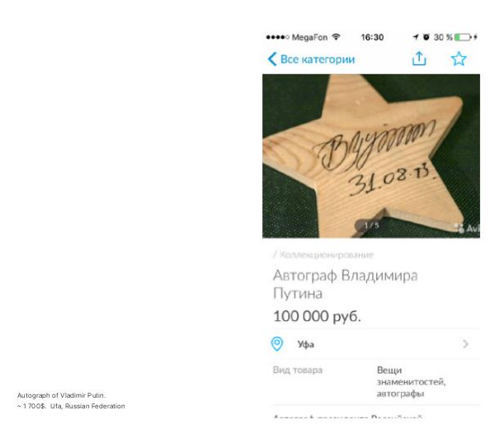This screenshot has height=448, width=495.
Task: Tap the share icon in header
Action: 419,59
